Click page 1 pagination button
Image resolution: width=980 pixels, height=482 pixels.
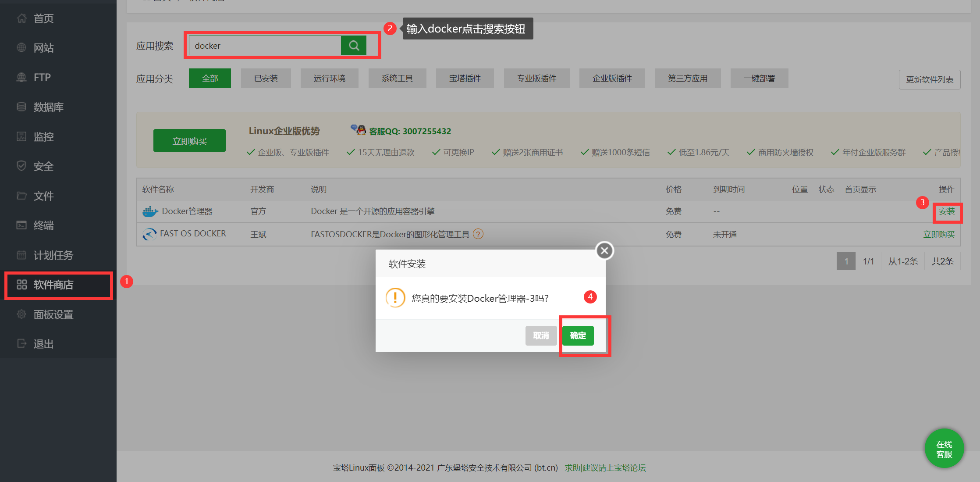[x=846, y=261]
